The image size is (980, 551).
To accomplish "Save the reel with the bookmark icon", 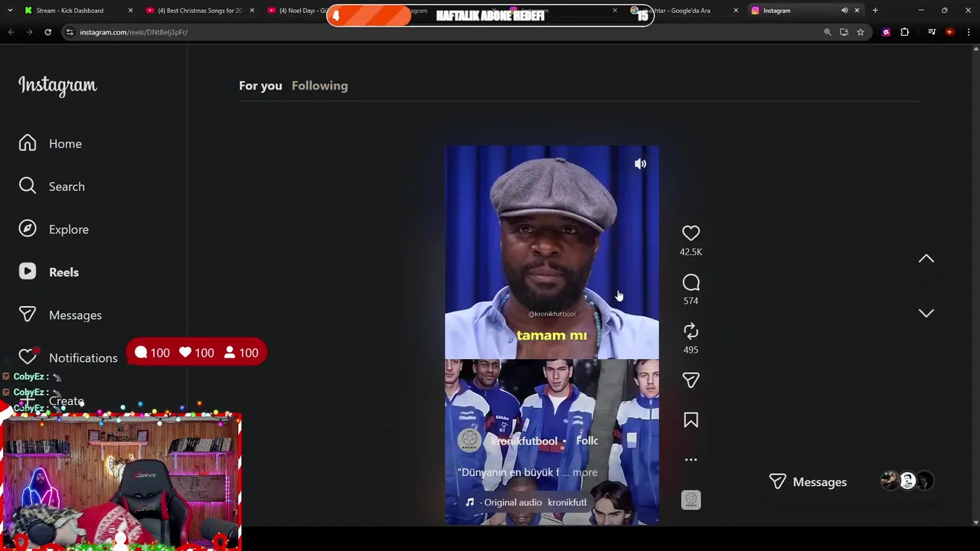I will [x=691, y=420].
